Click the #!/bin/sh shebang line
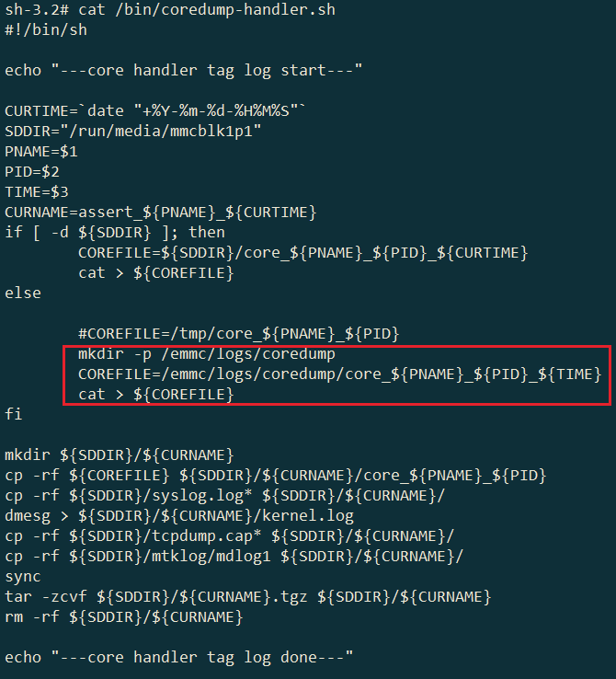This screenshot has width=616, height=679. point(46,30)
